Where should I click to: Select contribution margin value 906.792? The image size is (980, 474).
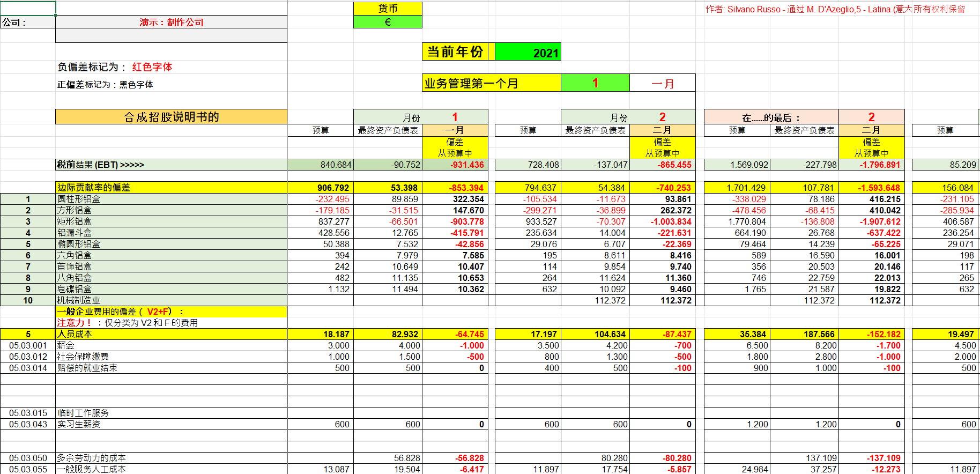321,187
